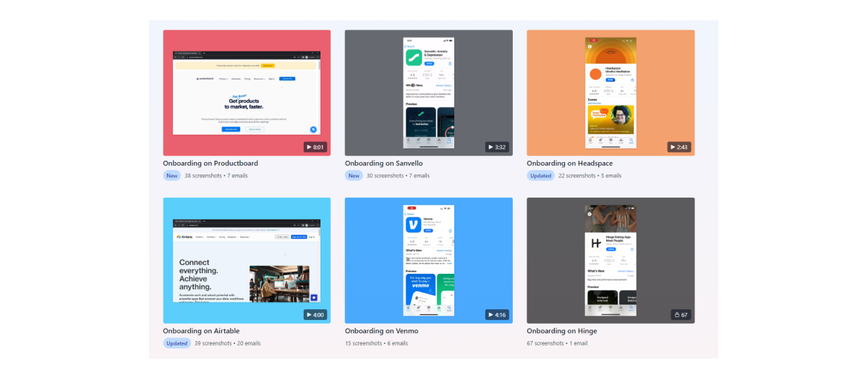Click '38 screenshots • 7 emails' text
This screenshot has width=868, height=378.
point(216,176)
